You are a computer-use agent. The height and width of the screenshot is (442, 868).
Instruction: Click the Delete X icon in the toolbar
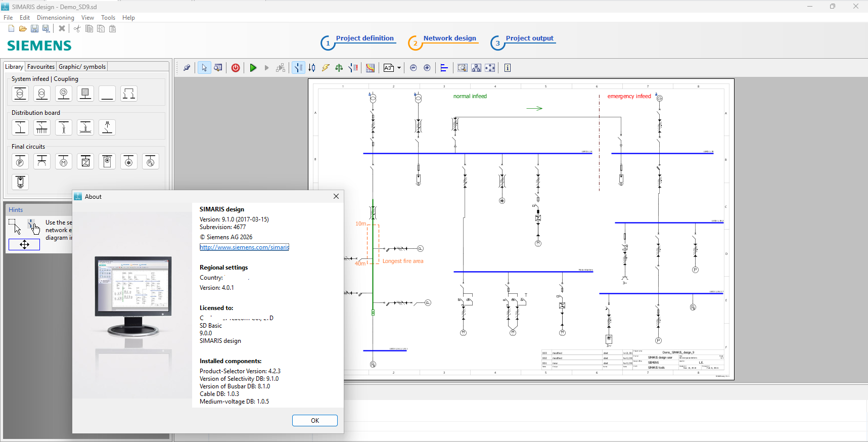(x=62, y=29)
